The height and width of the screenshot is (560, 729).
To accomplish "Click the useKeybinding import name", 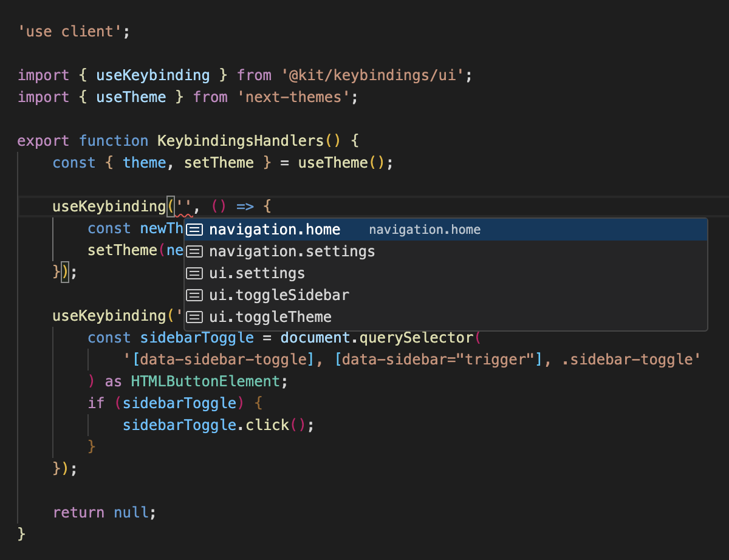I will 152,75.
